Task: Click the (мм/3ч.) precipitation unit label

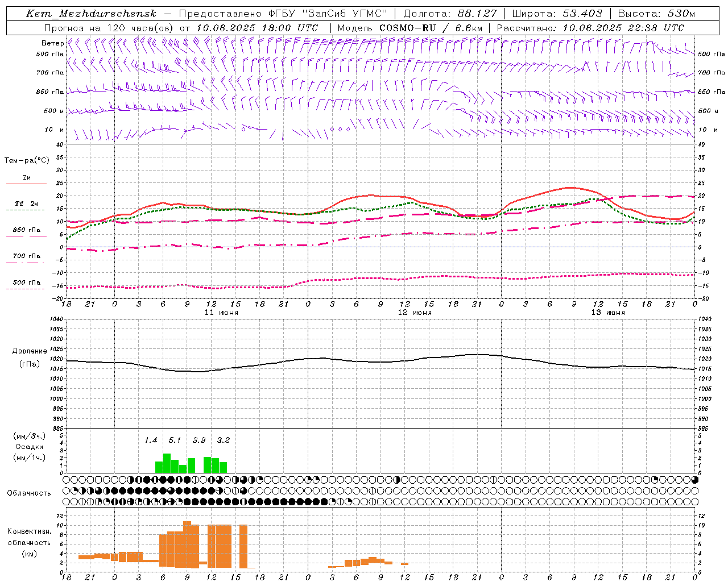Action: coord(29,436)
